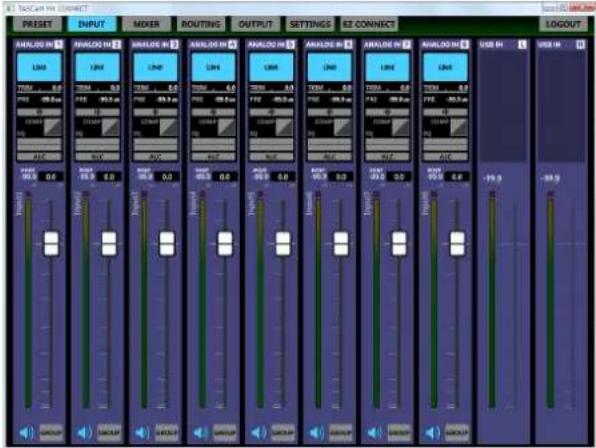Toggle the LINE input button on Analog In 4
Screen dimensions: 596x448
(x=214, y=67)
